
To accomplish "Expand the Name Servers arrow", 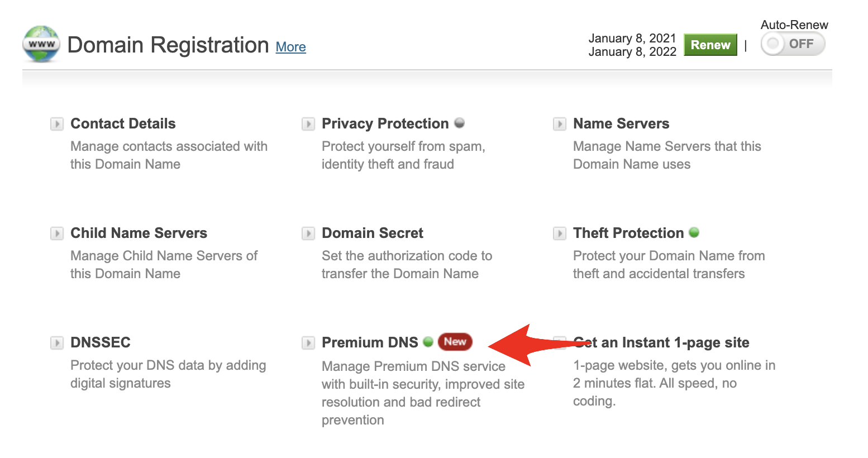I will (560, 124).
